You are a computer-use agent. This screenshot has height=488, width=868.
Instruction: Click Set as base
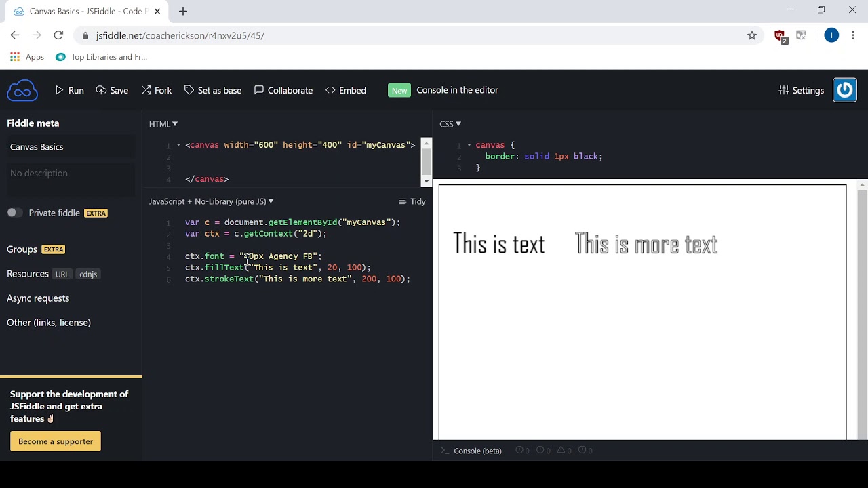point(212,90)
